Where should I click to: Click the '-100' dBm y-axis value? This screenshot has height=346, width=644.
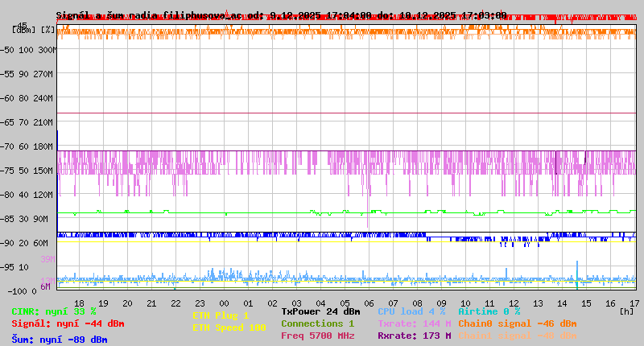click(16, 291)
